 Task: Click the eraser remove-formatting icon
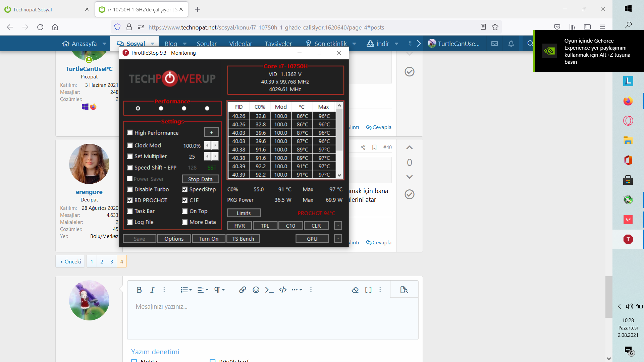[x=355, y=290]
